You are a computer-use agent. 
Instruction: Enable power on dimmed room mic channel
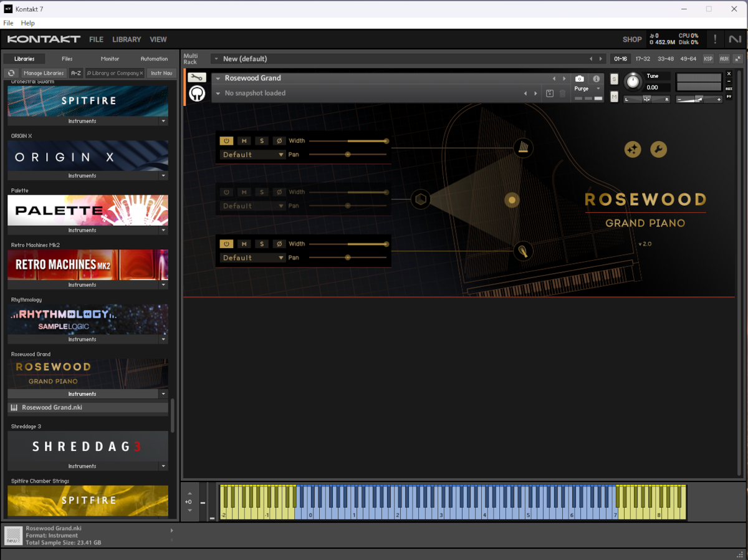pyautogui.click(x=226, y=192)
